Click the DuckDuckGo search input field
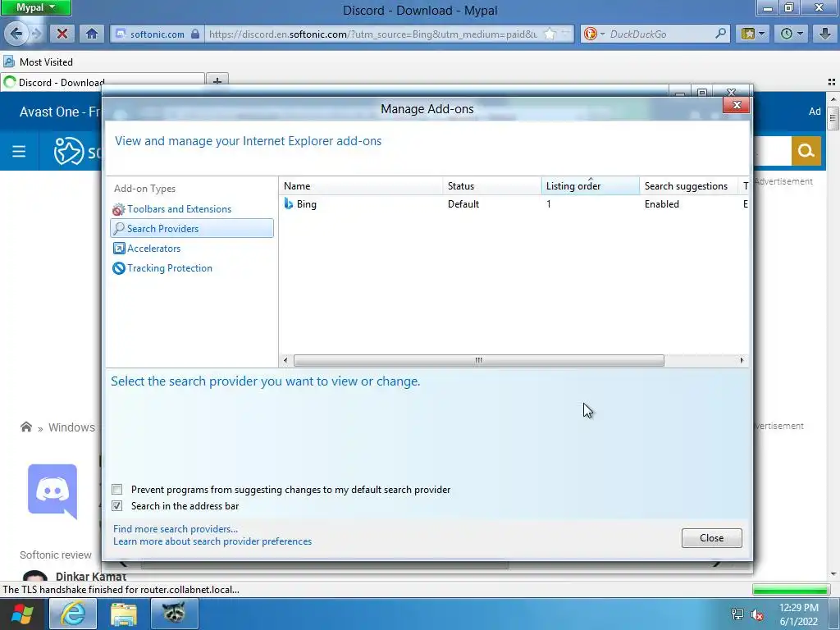The height and width of the screenshot is (630, 840). pyautogui.click(x=660, y=34)
